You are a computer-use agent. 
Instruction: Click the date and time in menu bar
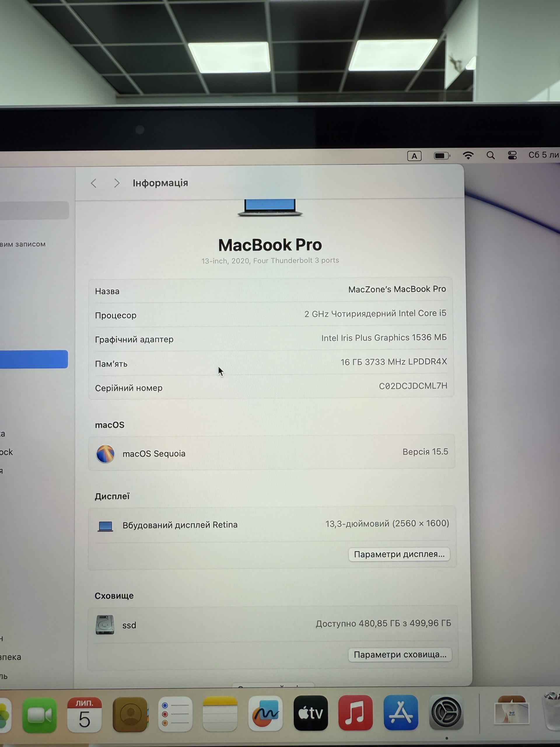[544, 155]
